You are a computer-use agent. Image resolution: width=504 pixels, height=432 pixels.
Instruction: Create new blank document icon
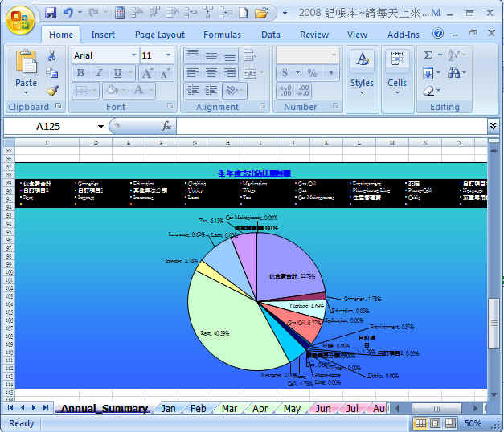click(x=244, y=13)
